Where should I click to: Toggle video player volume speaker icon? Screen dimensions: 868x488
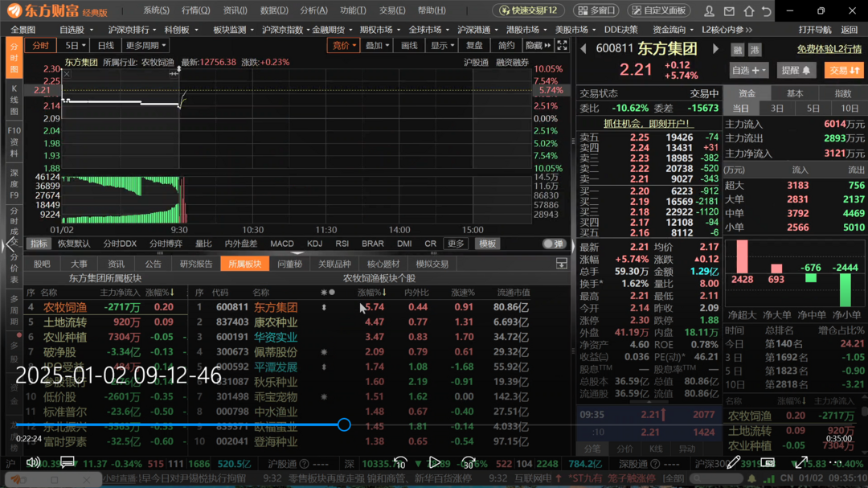33,462
